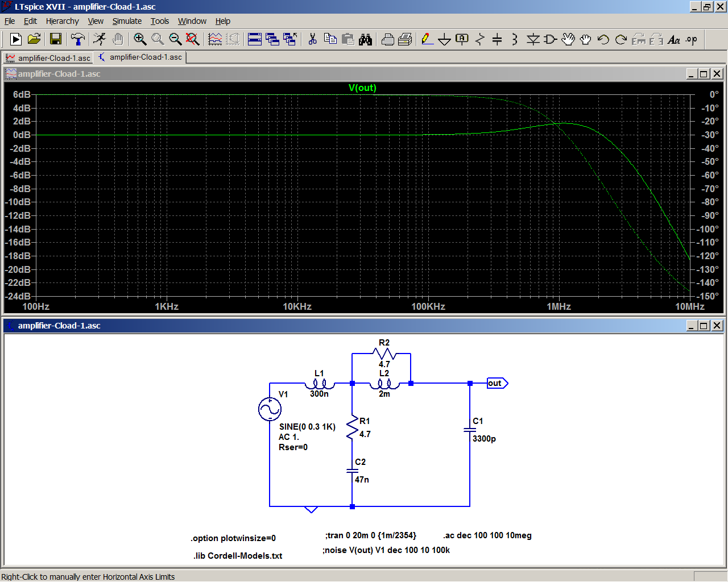
Task: Open the Hierarchy menu
Action: point(63,21)
